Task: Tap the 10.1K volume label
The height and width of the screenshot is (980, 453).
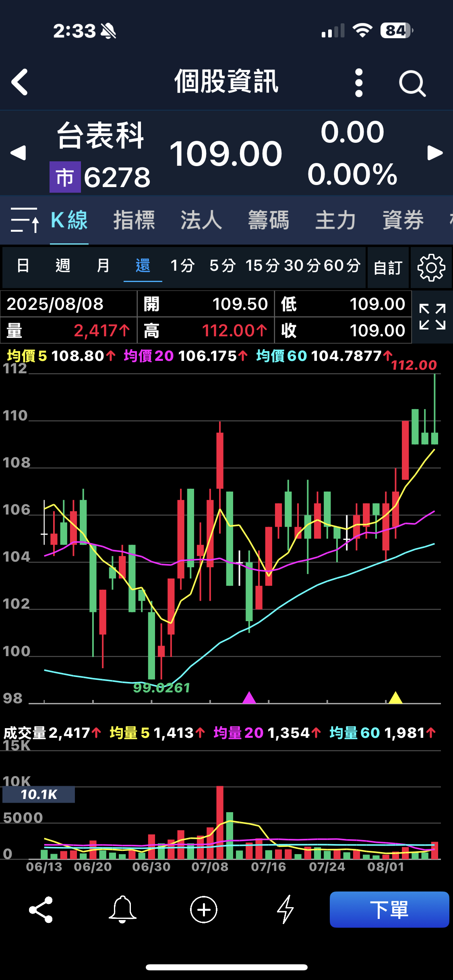Action: [x=39, y=794]
